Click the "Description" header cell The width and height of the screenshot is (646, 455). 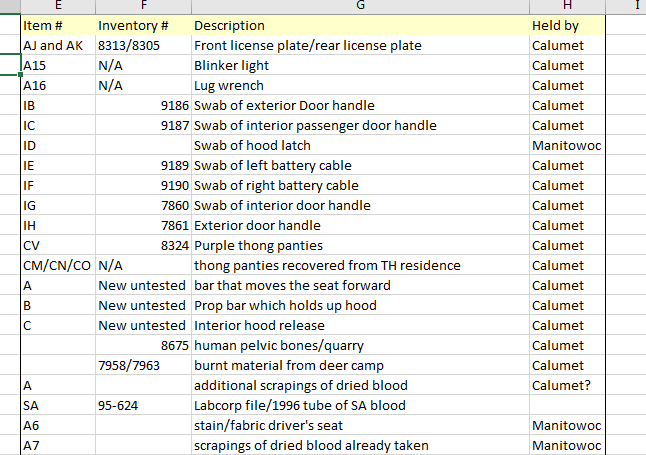click(x=230, y=25)
